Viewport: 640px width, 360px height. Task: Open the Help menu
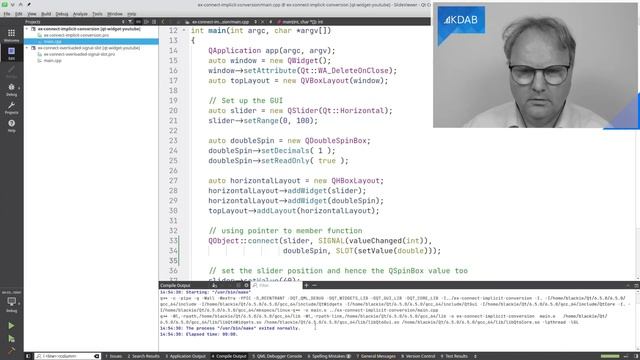(131, 14)
